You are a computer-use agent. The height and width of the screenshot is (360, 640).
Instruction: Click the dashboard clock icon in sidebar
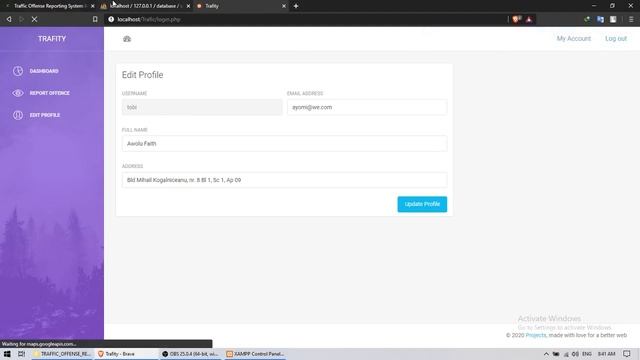point(18,71)
